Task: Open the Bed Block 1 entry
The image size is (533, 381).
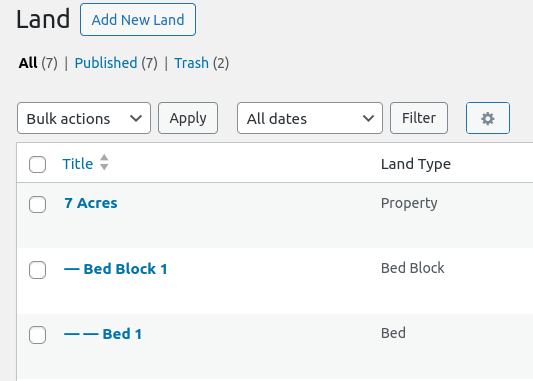Action: pos(116,269)
